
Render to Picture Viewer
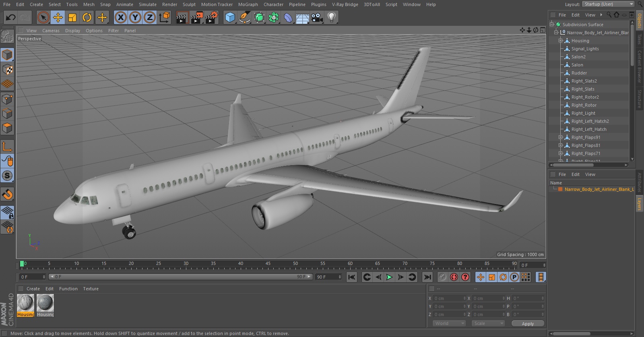(x=197, y=17)
